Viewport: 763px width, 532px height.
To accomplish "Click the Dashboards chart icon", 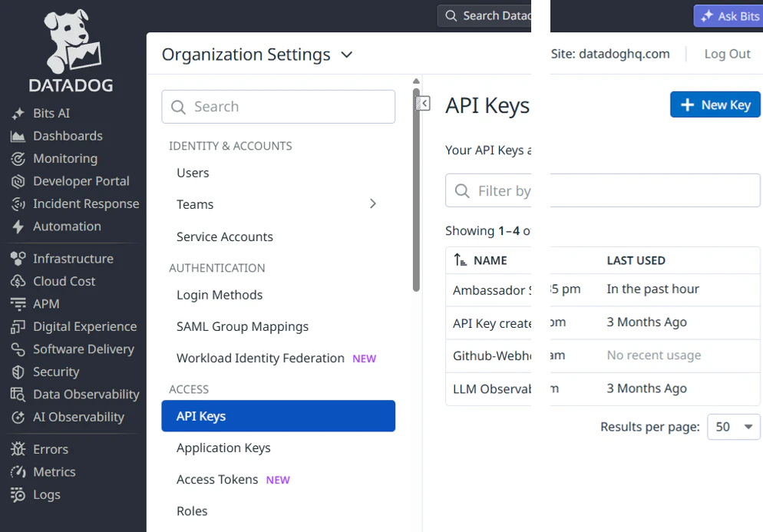I will pyautogui.click(x=18, y=137).
